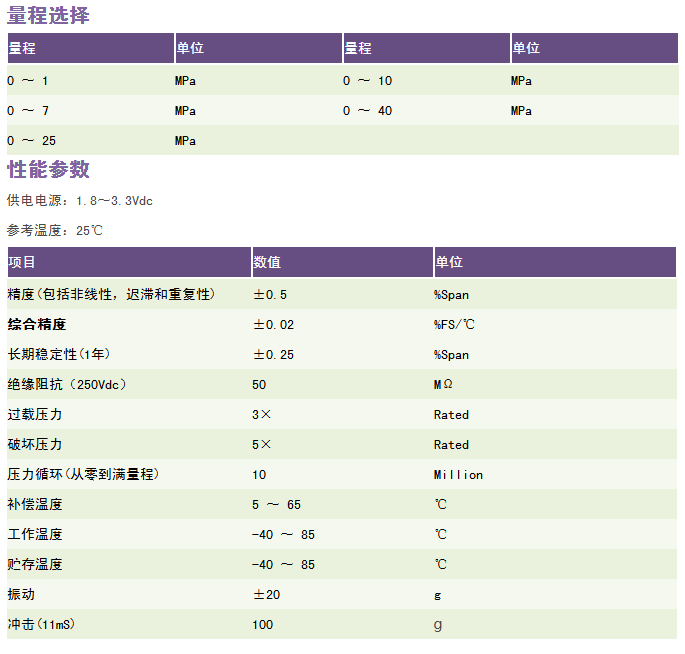The image size is (685, 654).
Task: Click the 参考温度 25℃ text line
Action: (55, 231)
